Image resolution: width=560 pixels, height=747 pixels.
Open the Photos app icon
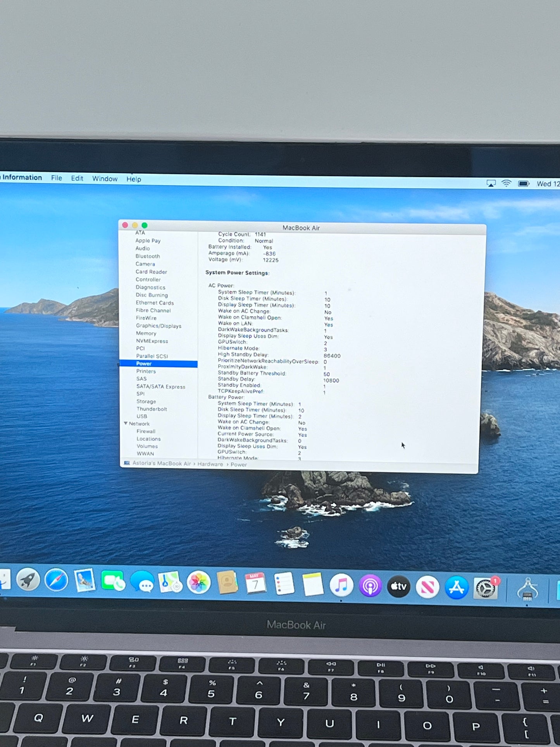[198, 583]
